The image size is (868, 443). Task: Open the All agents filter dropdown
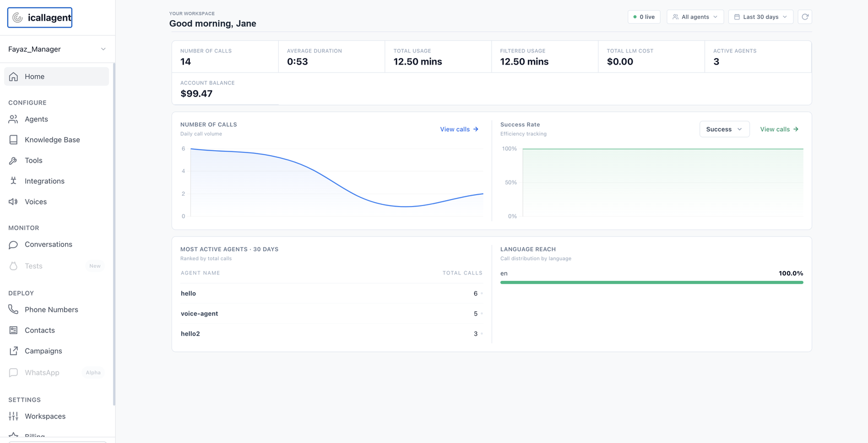(695, 17)
